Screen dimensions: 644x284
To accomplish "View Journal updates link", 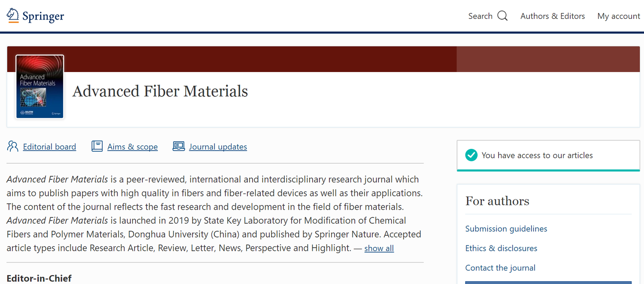I will point(218,147).
